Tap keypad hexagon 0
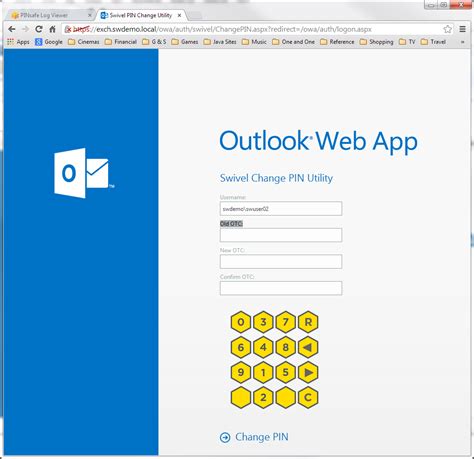Image resolution: width=474 pixels, height=459 pixels. (241, 322)
